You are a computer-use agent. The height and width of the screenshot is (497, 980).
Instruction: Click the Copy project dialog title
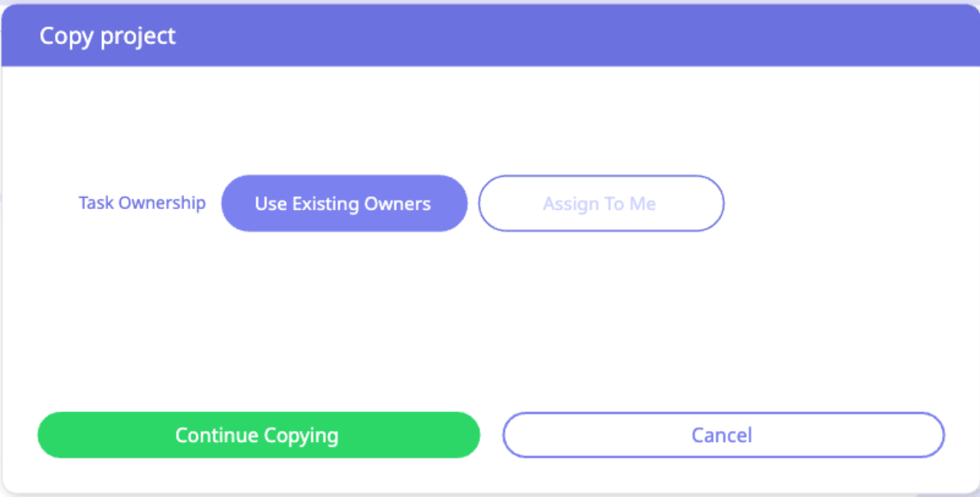[107, 36]
